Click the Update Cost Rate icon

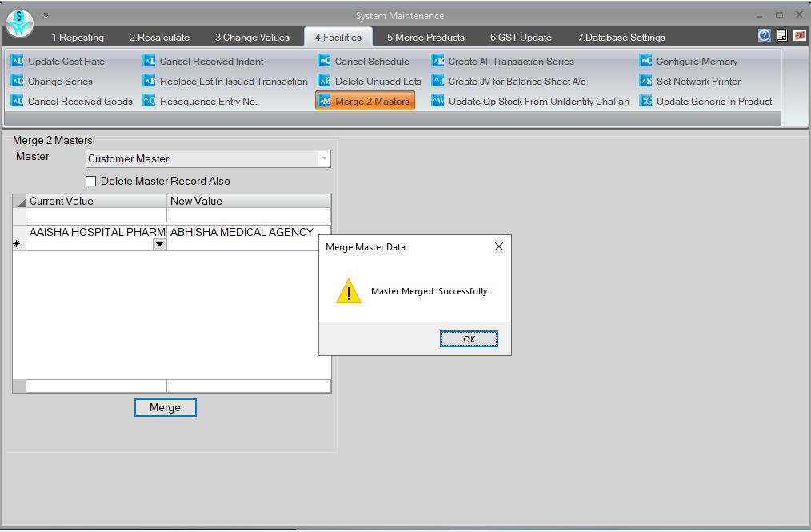pyautogui.click(x=18, y=61)
